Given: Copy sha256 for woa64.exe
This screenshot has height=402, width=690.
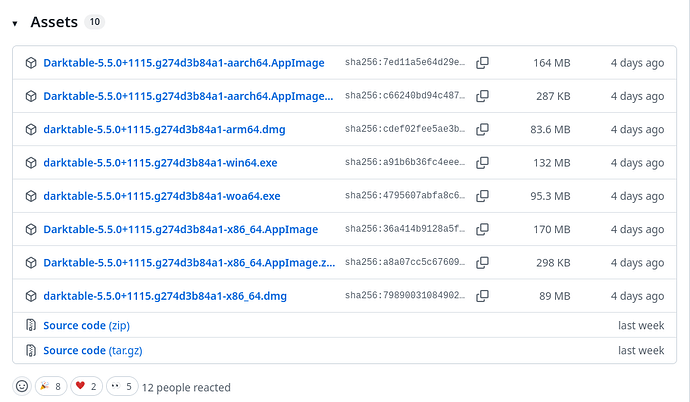Looking at the screenshot, I should 482,196.
